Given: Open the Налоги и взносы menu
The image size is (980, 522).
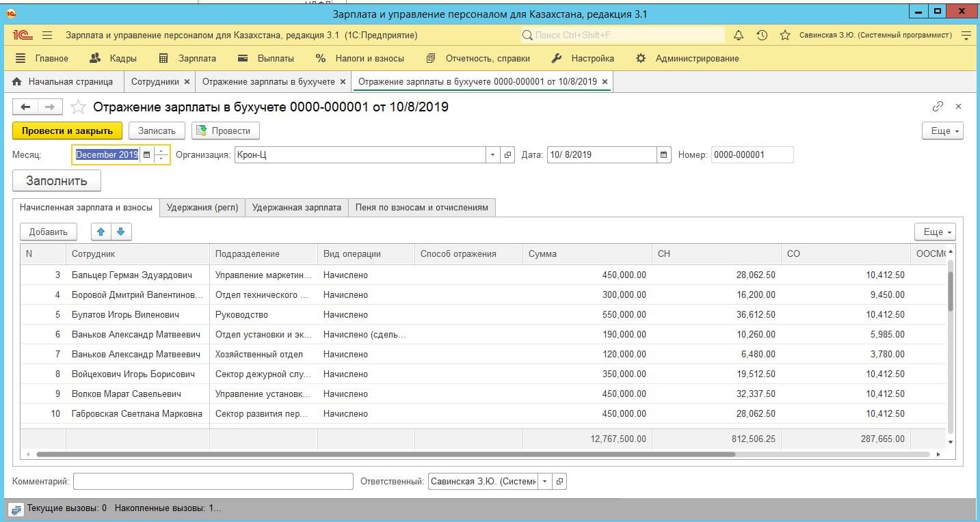Looking at the screenshot, I should [359, 58].
